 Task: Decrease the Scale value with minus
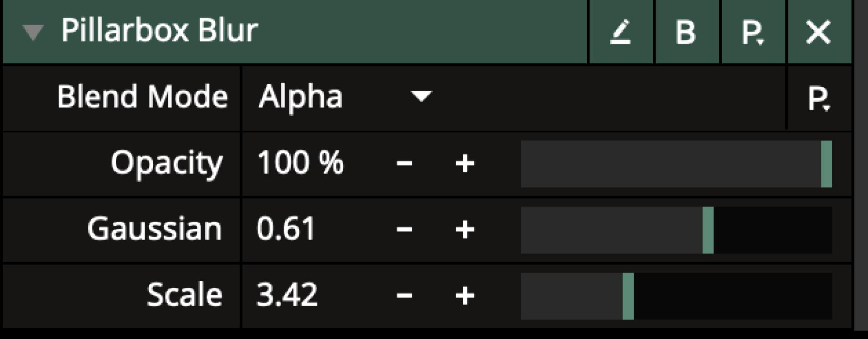tap(404, 296)
